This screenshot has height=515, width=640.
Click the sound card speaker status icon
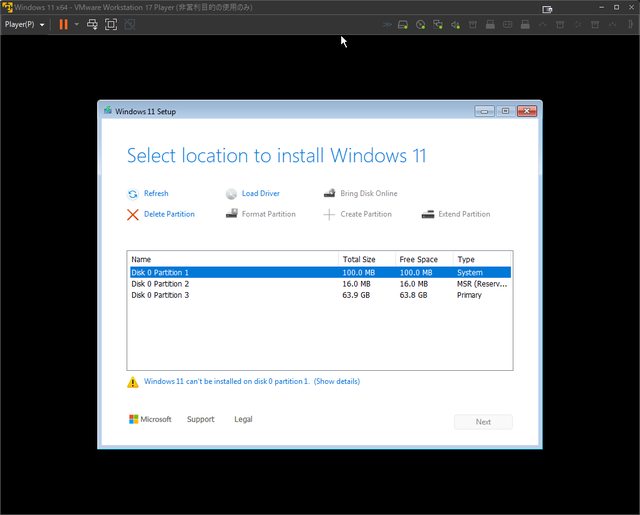point(455,24)
